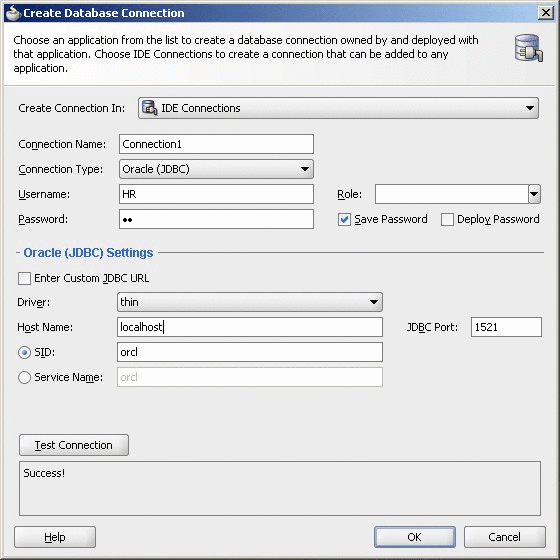Expand the Role dropdown arrow
560x560 pixels.
click(x=534, y=194)
